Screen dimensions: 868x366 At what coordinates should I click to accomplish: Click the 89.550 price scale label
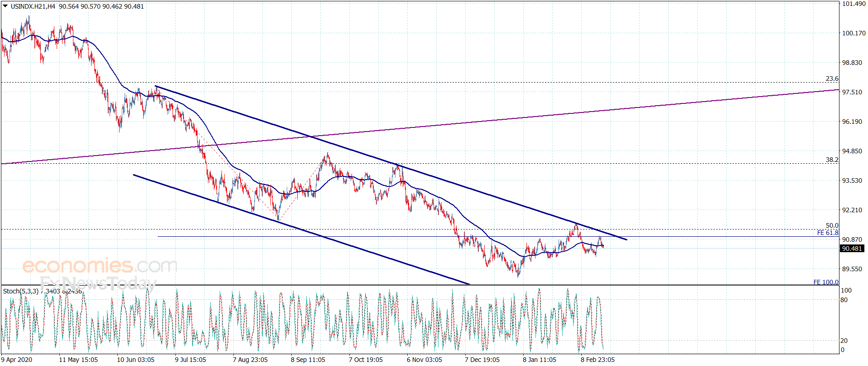852,269
